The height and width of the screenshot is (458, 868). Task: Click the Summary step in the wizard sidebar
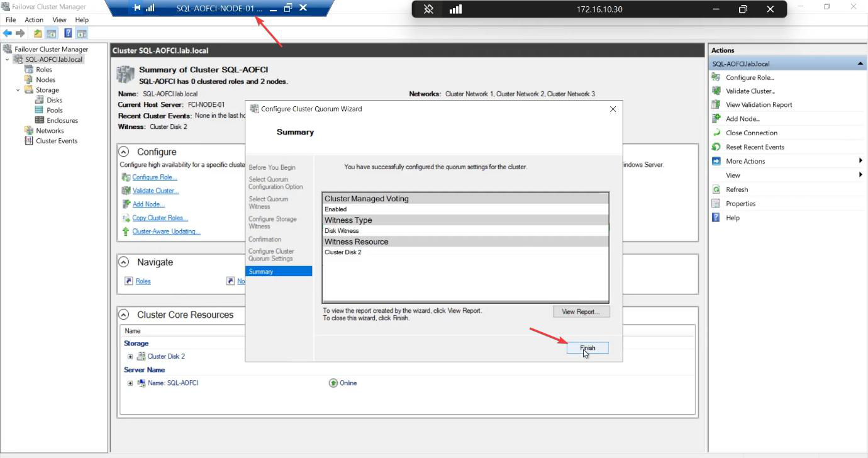(279, 272)
